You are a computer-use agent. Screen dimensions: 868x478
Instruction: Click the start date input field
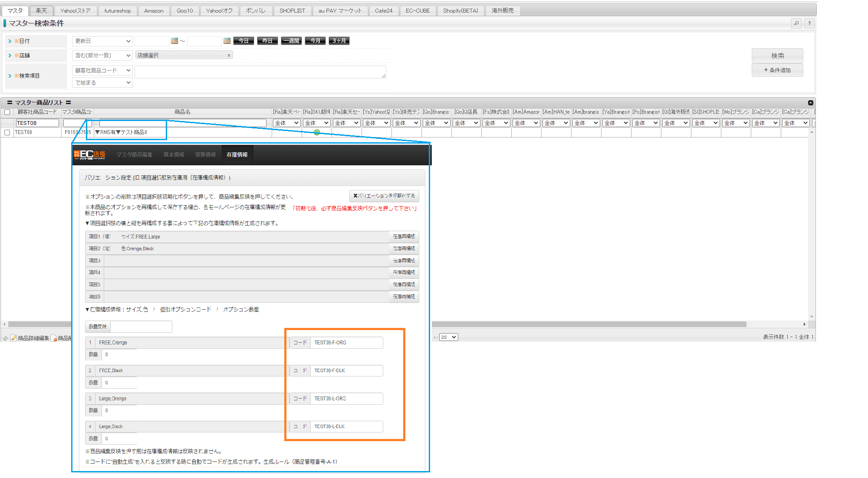151,41
